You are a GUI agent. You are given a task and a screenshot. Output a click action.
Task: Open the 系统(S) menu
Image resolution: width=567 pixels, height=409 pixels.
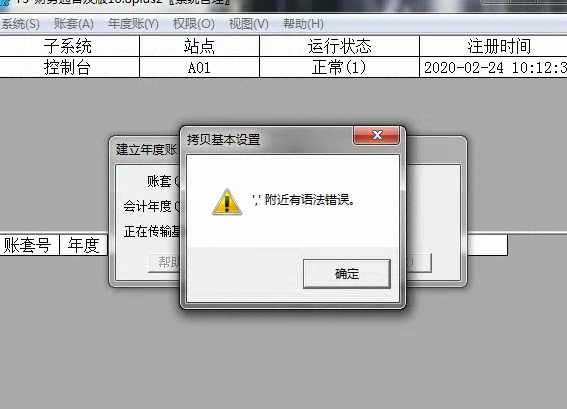[x=20, y=24]
